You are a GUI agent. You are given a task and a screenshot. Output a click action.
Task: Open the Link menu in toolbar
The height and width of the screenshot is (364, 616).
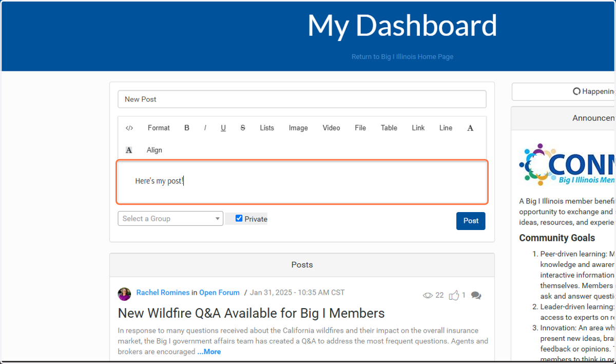click(418, 128)
